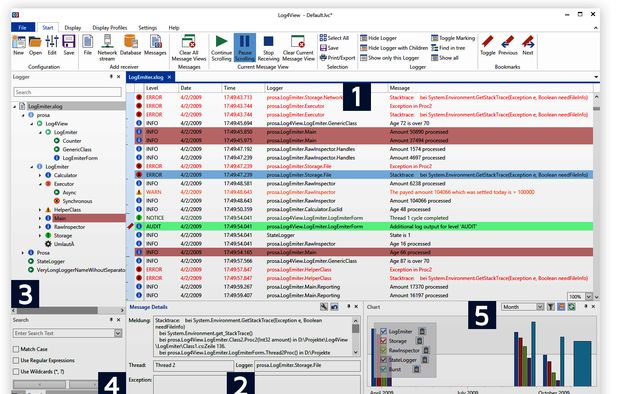This screenshot has width=618, height=394.
Task: Add a Messages receiver
Action: pos(155,45)
